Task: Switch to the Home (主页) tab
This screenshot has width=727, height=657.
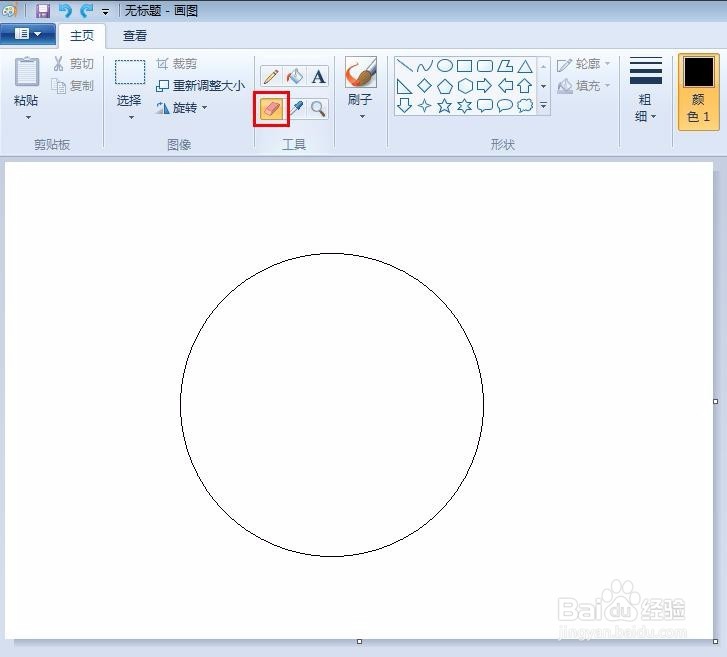Action: tap(82, 36)
